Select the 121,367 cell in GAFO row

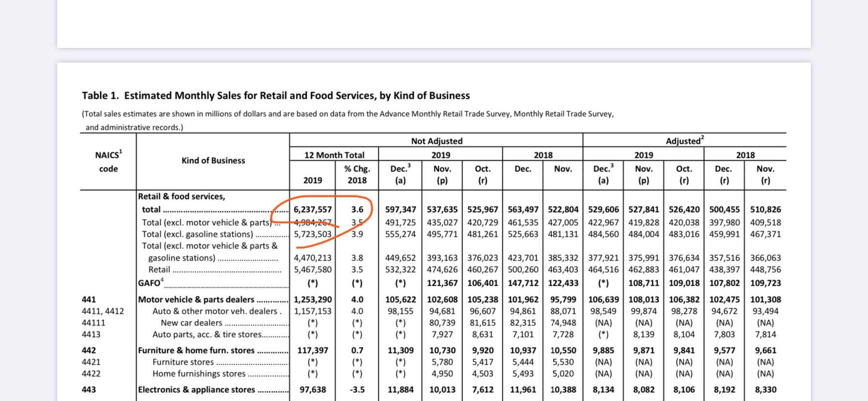(442, 283)
